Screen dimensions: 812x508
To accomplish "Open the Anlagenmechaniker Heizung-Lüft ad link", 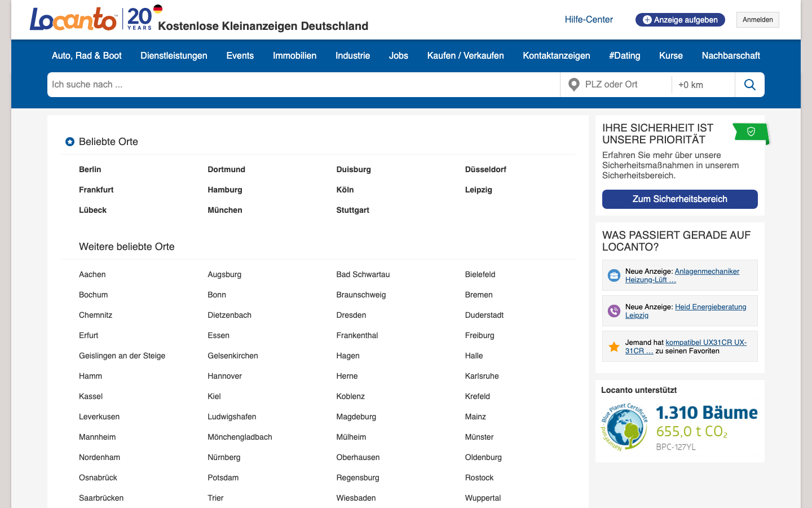I will pyautogui.click(x=682, y=275).
